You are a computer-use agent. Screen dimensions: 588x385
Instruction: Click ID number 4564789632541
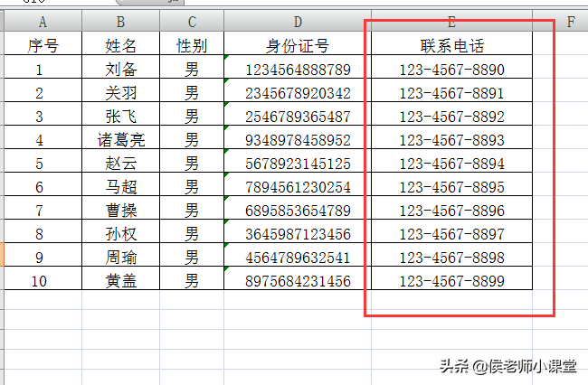click(x=298, y=255)
